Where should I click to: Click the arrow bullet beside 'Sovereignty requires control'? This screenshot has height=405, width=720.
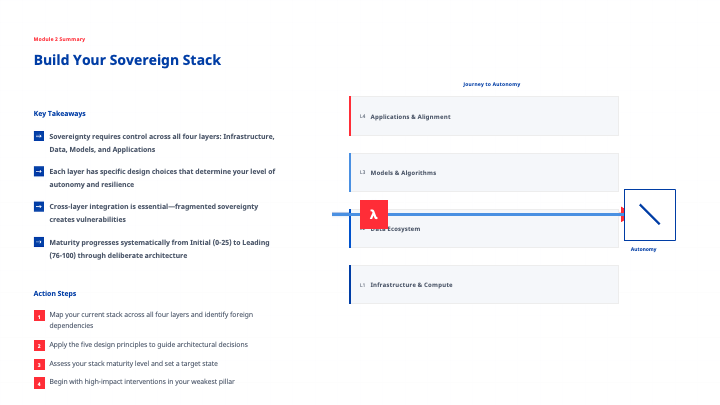(39, 136)
